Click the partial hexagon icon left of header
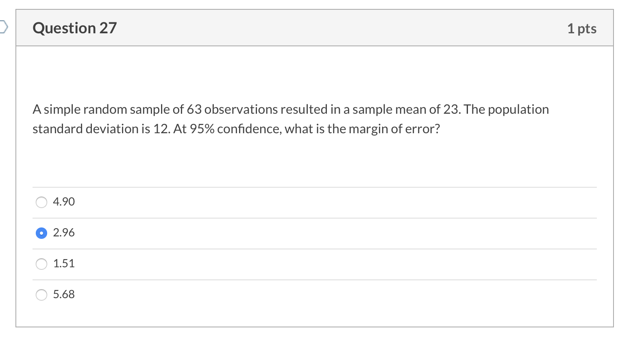Viewport: 644px width, 355px height. click(3, 28)
